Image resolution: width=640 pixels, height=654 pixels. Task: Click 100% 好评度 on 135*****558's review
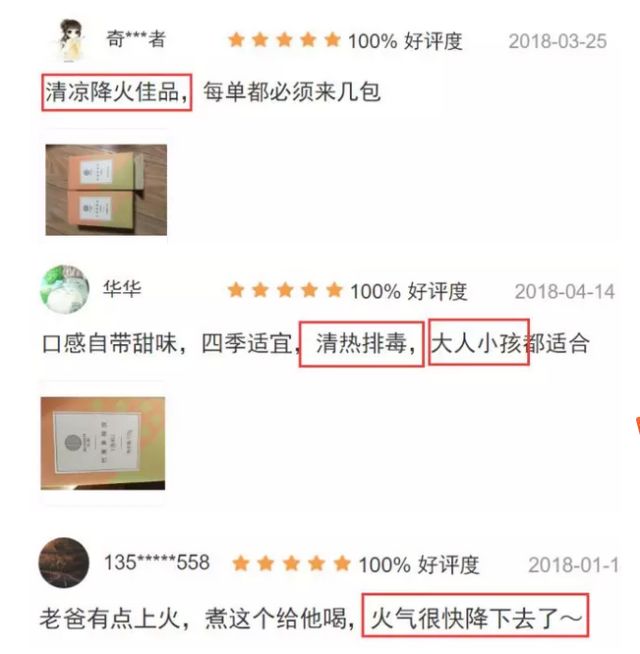pos(419,565)
